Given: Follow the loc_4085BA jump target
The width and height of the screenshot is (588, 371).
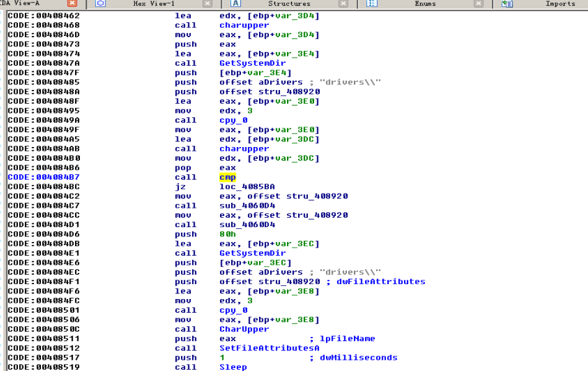Looking at the screenshot, I should coord(247,187).
